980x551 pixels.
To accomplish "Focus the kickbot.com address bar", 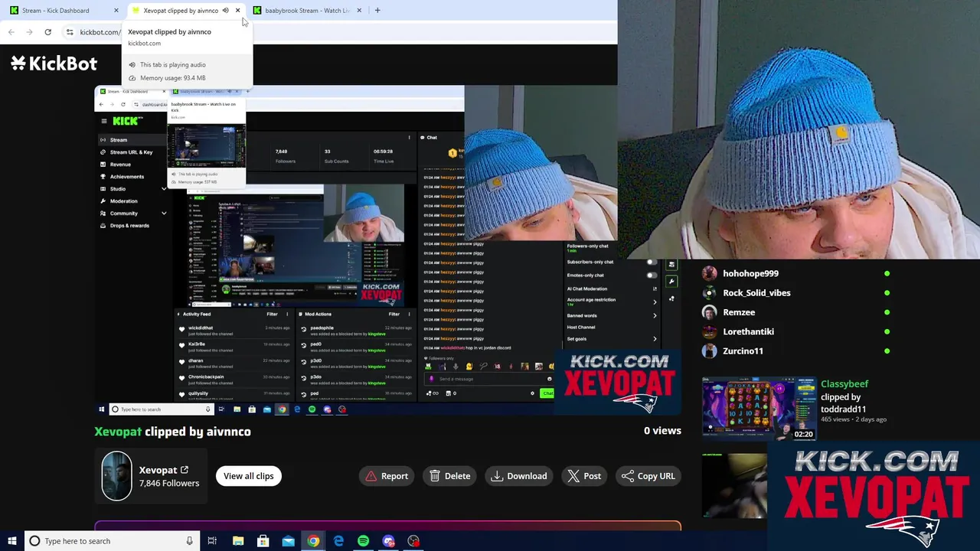I will click(x=100, y=32).
